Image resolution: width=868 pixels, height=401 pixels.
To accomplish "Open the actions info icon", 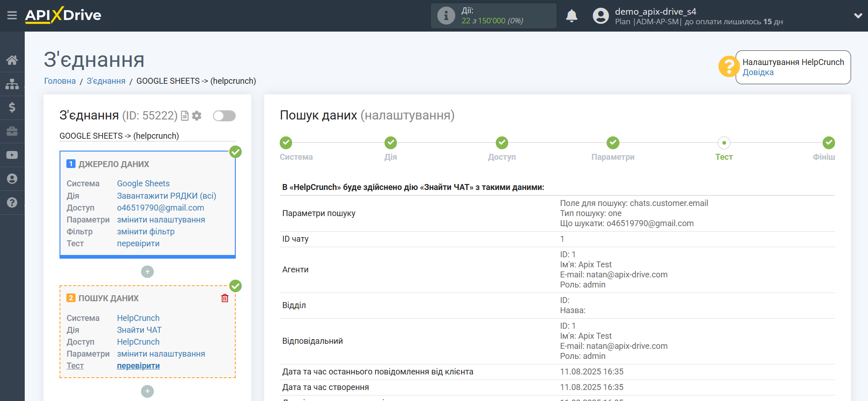I will (x=446, y=16).
